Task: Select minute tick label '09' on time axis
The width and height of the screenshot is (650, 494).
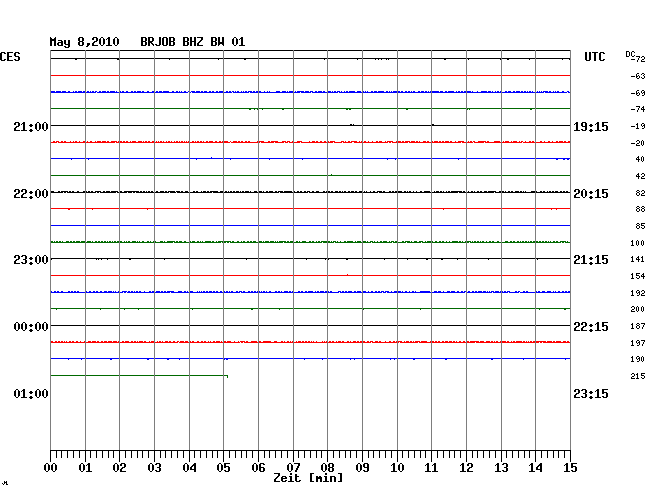Action: click(x=362, y=468)
